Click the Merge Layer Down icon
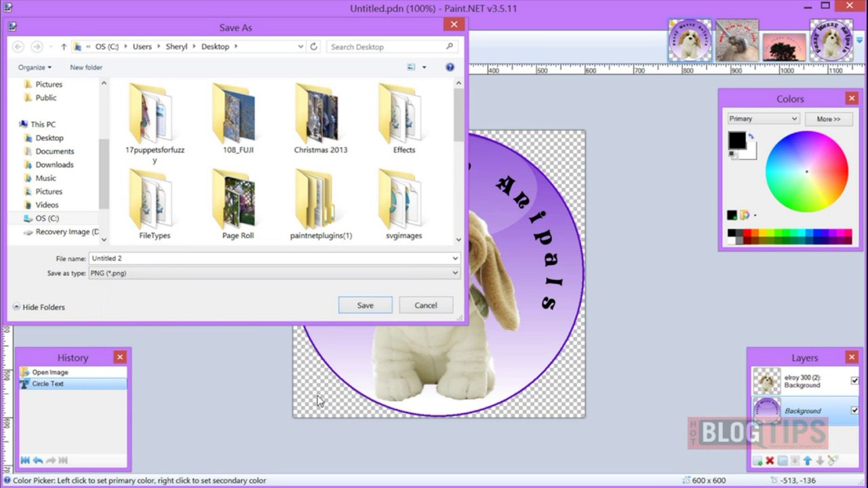 coord(795,461)
